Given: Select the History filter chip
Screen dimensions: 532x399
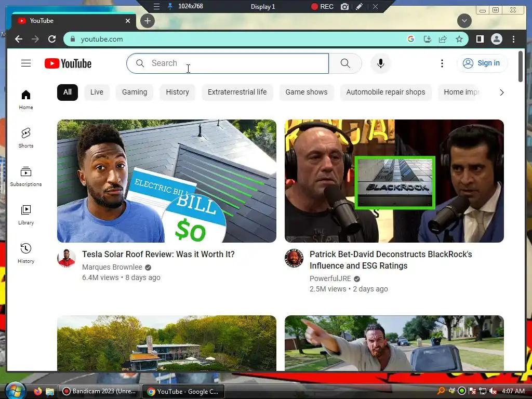Looking at the screenshot, I should click(178, 92).
